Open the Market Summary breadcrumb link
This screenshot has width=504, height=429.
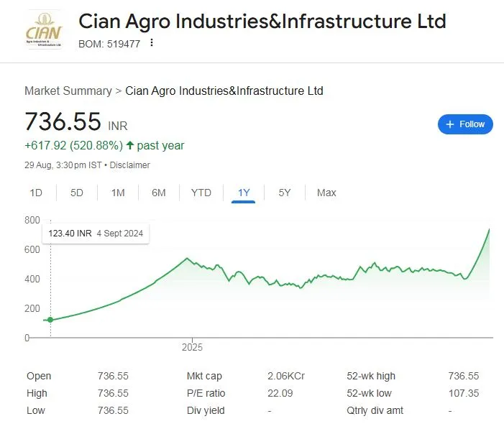pyautogui.click(x=68, y=91)
